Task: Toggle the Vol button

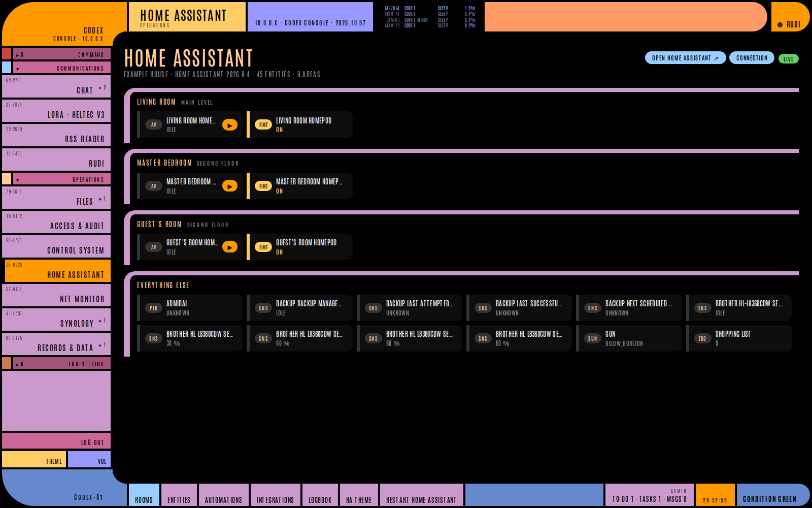Action: [x=89, y=459]
